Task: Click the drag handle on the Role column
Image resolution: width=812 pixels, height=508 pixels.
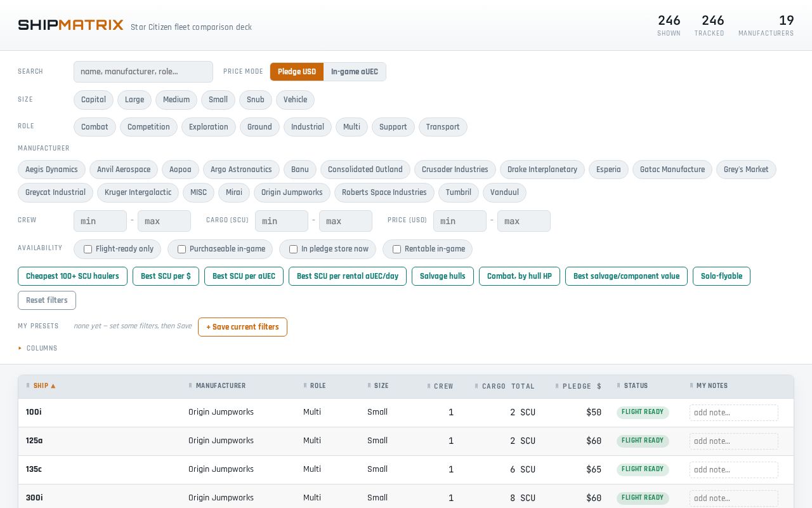Action: click(x=305, y=385)
